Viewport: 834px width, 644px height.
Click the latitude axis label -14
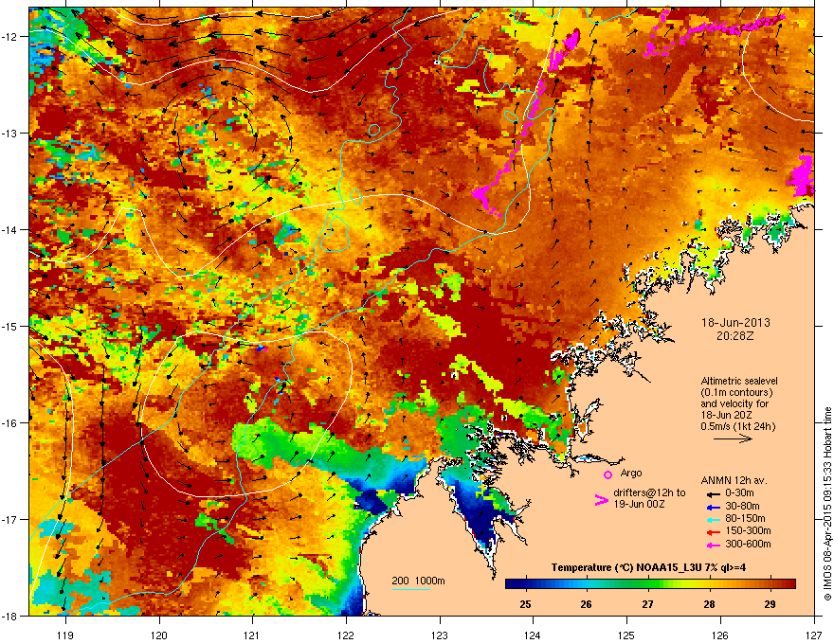tap(9, 229)
